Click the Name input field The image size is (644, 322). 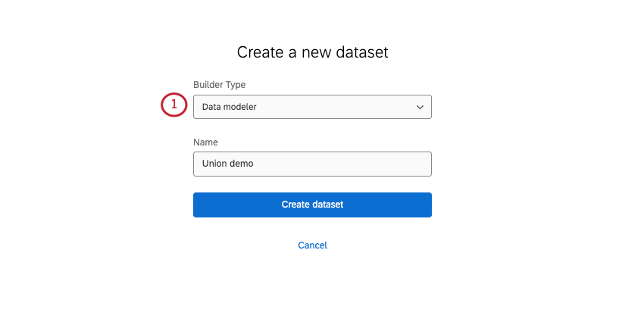tap(312, 164)
